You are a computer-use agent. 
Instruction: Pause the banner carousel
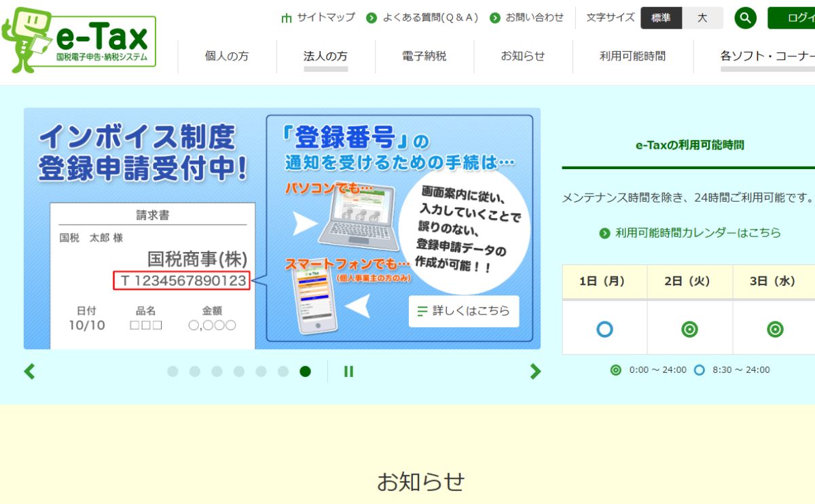click(x=348, y=372)
